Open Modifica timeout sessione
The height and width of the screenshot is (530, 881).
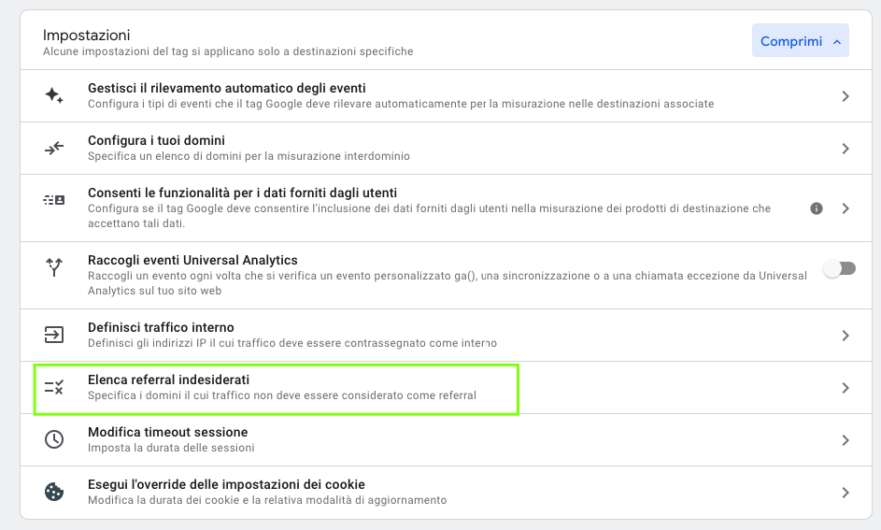tap(446, 440)
